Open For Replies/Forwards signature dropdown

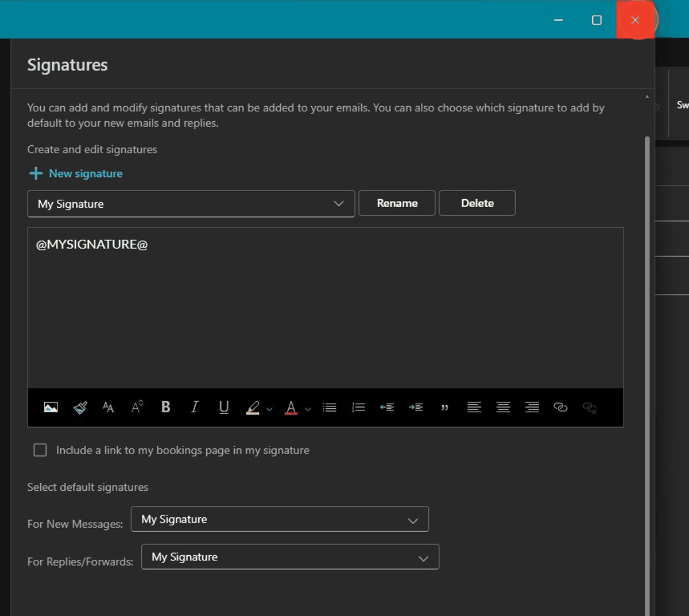point(290,557)
